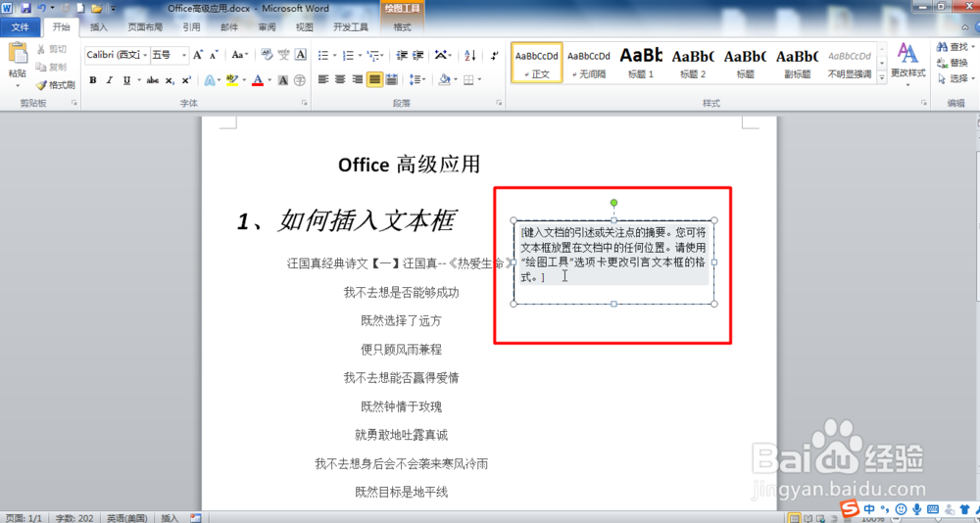Toggle Bold formatting
The height and width of the screenshot is (523, 980).
click(x=92, y=80)
